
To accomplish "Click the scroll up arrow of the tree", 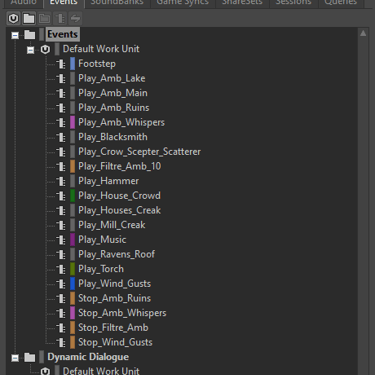I will point(363,33).
